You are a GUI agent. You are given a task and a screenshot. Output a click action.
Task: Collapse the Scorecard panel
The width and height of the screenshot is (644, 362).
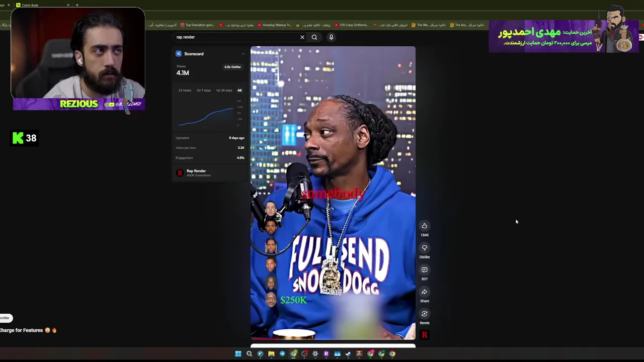(x=243, y=54)
